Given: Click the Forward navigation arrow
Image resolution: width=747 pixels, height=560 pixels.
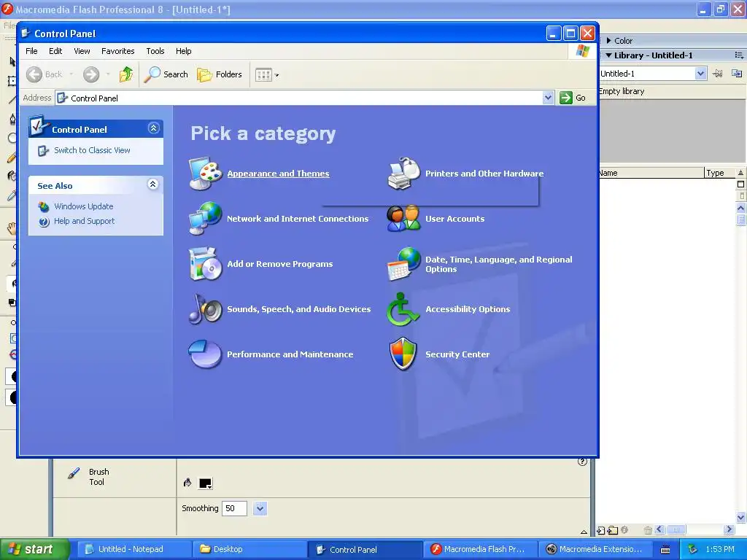Looking at the screenshot, I should 91,74.
